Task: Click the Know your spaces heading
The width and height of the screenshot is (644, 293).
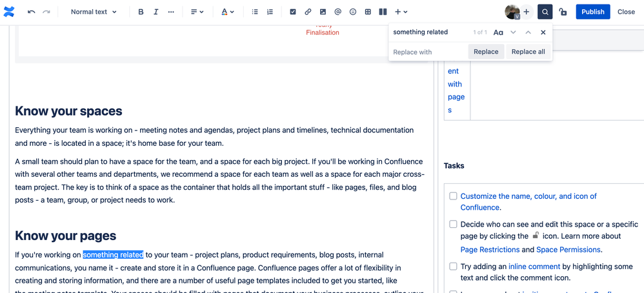Action: point(68,111)
